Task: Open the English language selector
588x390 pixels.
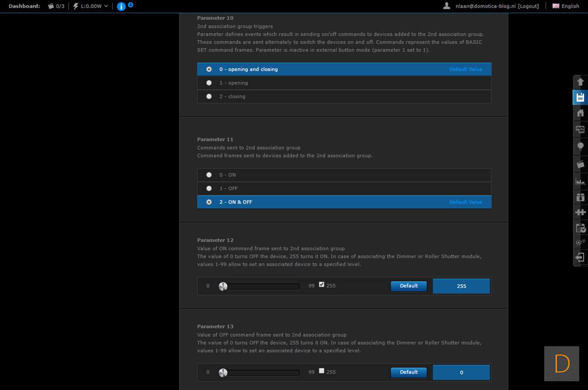Action: (565, 6)
